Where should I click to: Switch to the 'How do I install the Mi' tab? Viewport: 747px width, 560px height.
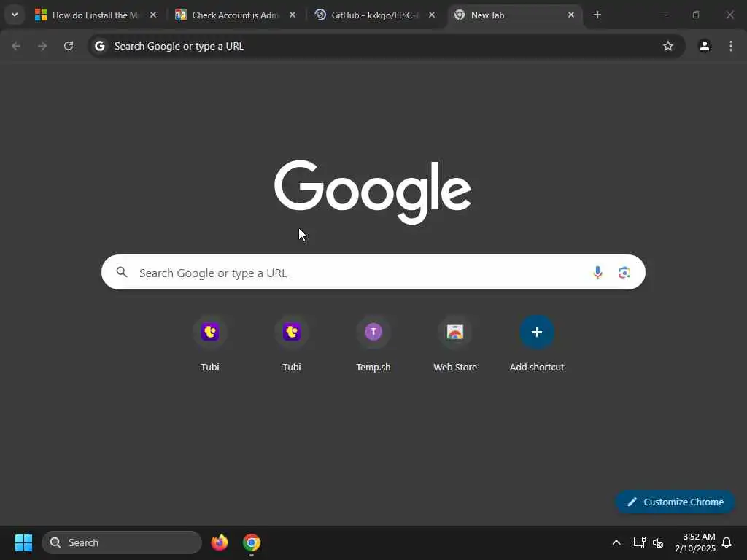click(96, 15)
